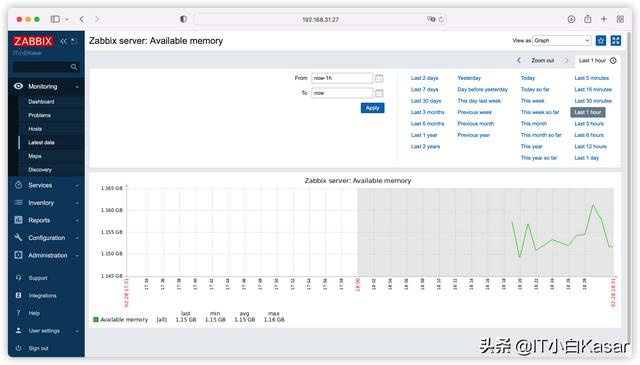Open calendar picker for To field
Image resolution: width=640 pixels, height=365 pixels.
[x=379, y=93]
